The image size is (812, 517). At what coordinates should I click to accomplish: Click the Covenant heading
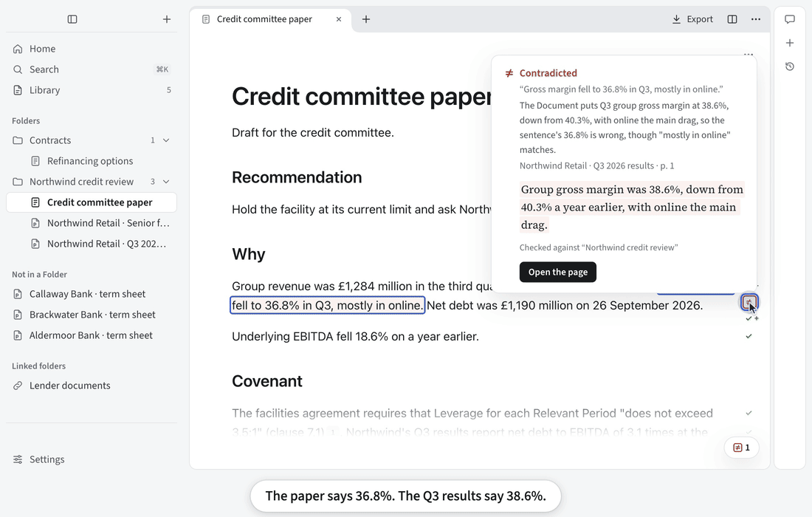pos(267,381)
